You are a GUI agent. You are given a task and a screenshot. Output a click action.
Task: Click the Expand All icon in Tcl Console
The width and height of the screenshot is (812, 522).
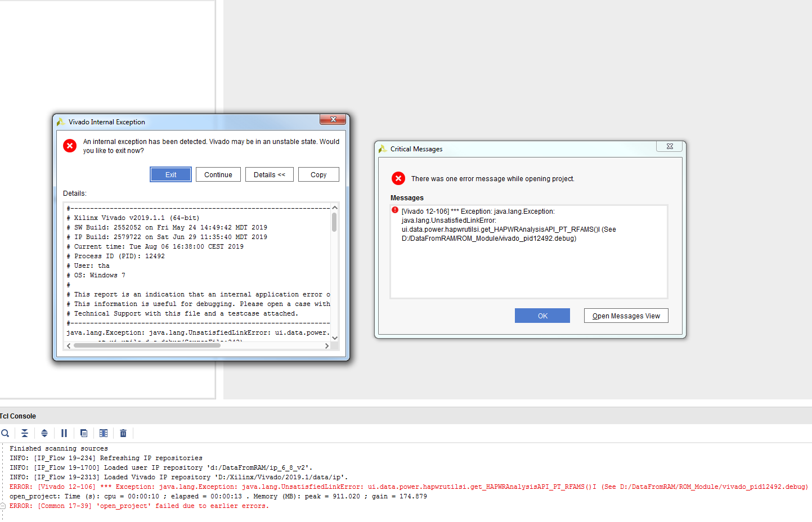(44, 433)
